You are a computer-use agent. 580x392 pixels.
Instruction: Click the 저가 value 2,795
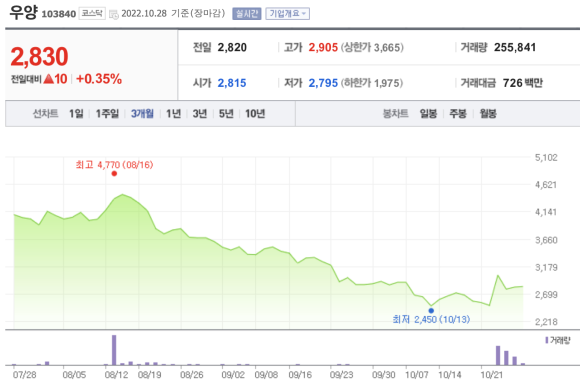coord(323,83)
